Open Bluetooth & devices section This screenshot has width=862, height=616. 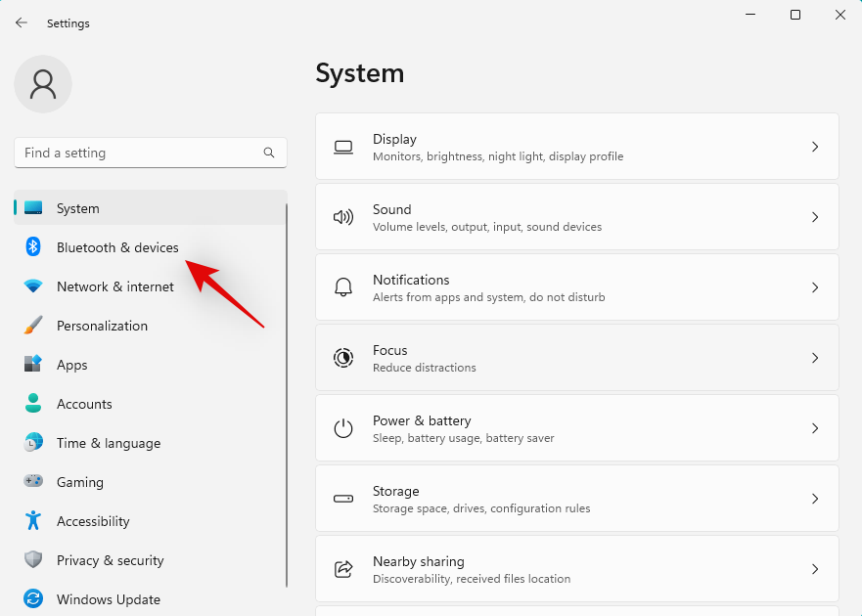[150, 247]
